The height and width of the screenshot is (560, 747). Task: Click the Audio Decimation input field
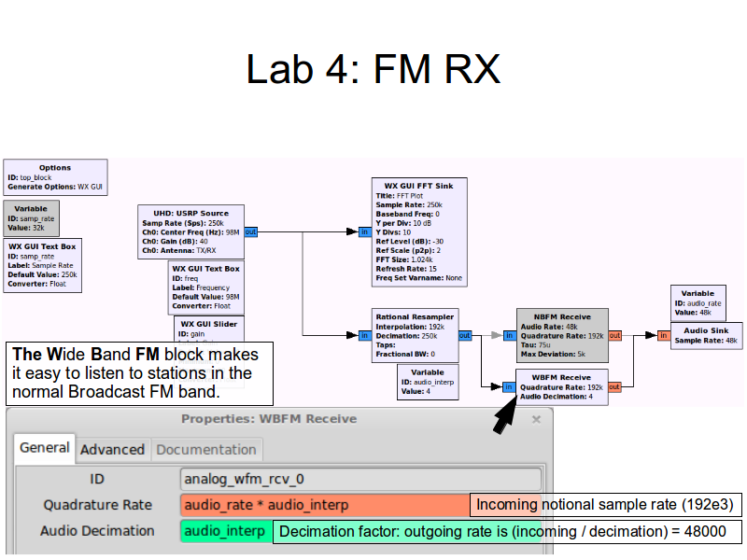(x=225, y=531)
